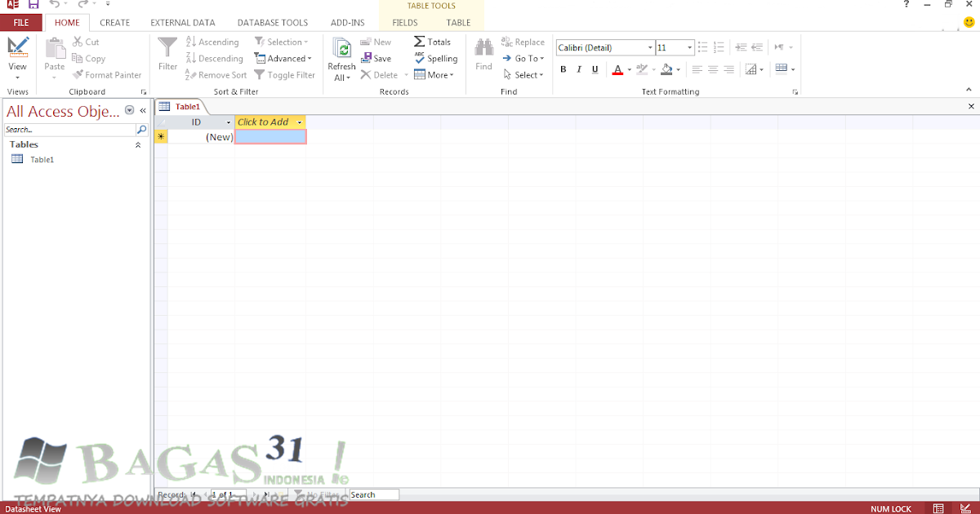The width and height of the screenshot is (980, 514).
Task: Open the font name Calibri dropdown
Action: (x=650, y=48)
